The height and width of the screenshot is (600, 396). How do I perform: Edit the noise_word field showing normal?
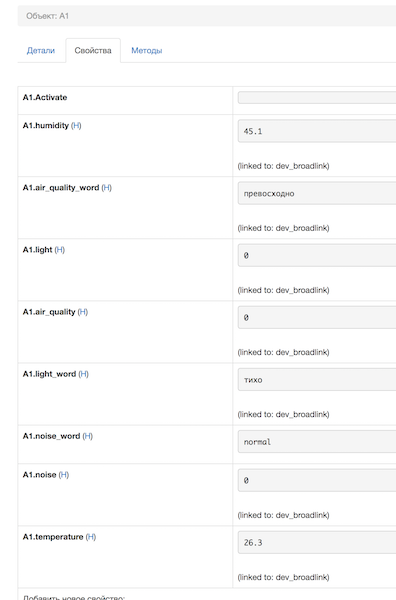(x=317, y=442)
